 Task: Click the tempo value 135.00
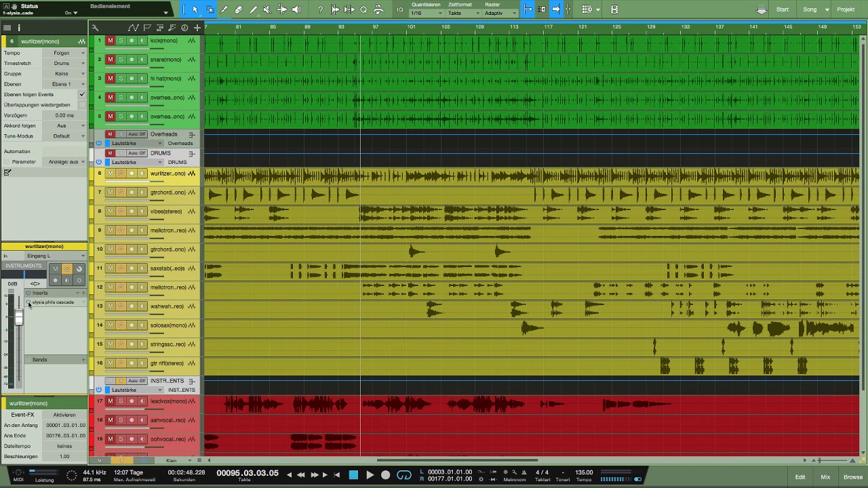click(x=584, y=472)
